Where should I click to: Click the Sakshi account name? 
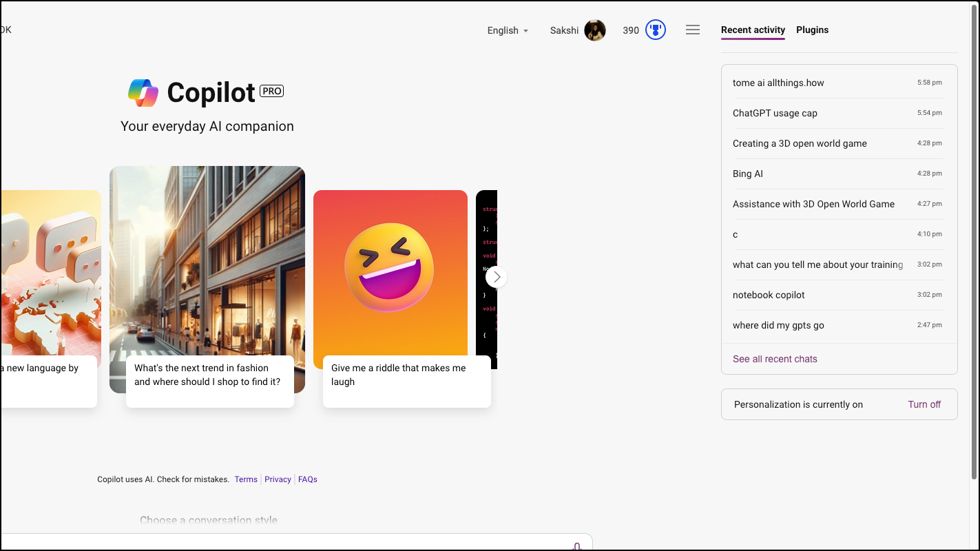(x=564, y=30)
